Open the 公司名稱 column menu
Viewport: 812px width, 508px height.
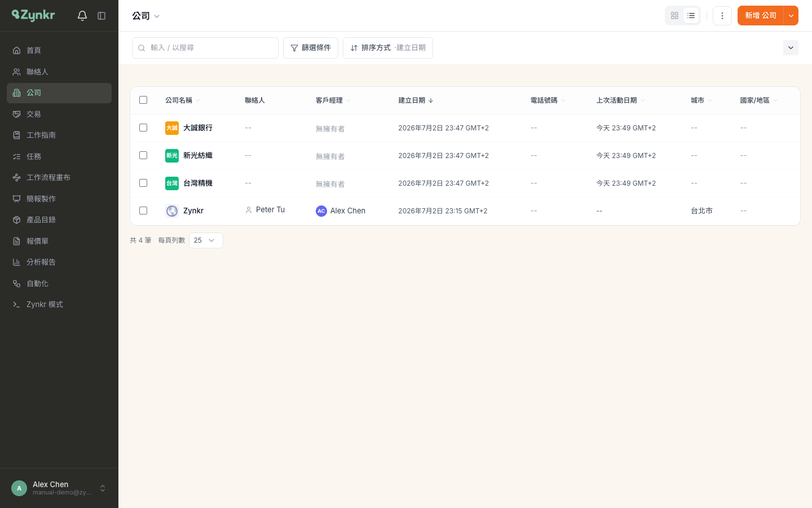click(x=198, y=101)
